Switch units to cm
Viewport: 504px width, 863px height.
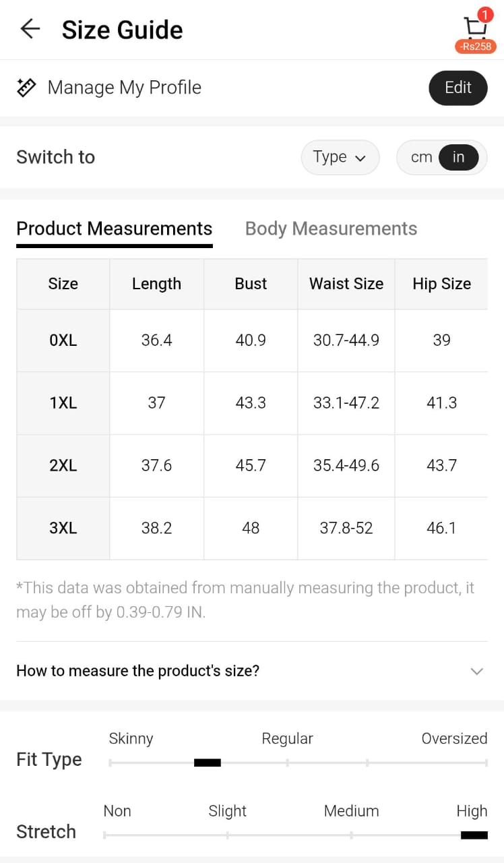click(421, 157)
